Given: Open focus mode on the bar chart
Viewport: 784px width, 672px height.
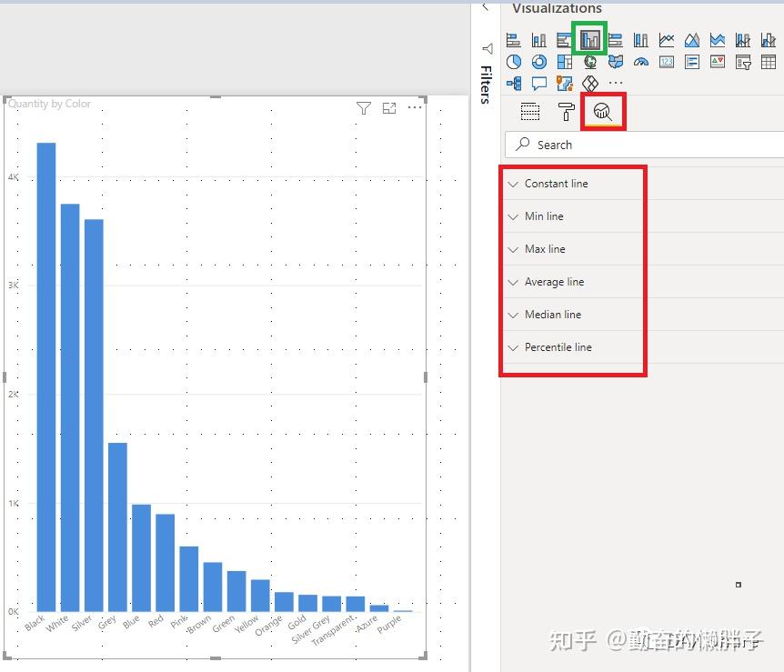Looking at the screenshot, I should tap(389, 107).
